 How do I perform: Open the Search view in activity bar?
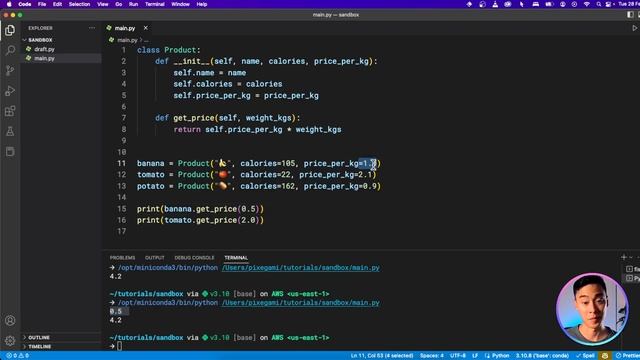(x=10, y=51)
